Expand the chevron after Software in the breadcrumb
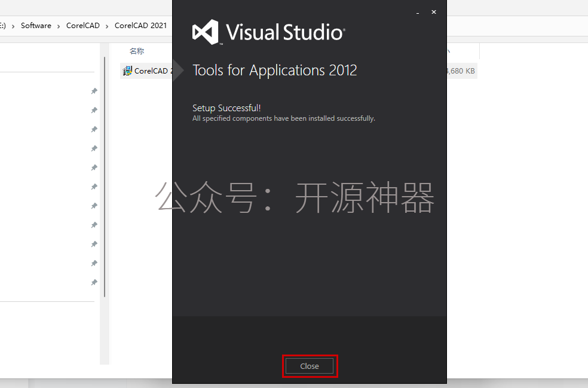Viewport: 588px width, 388px height. pyautogui.click(x=59, y=26)
